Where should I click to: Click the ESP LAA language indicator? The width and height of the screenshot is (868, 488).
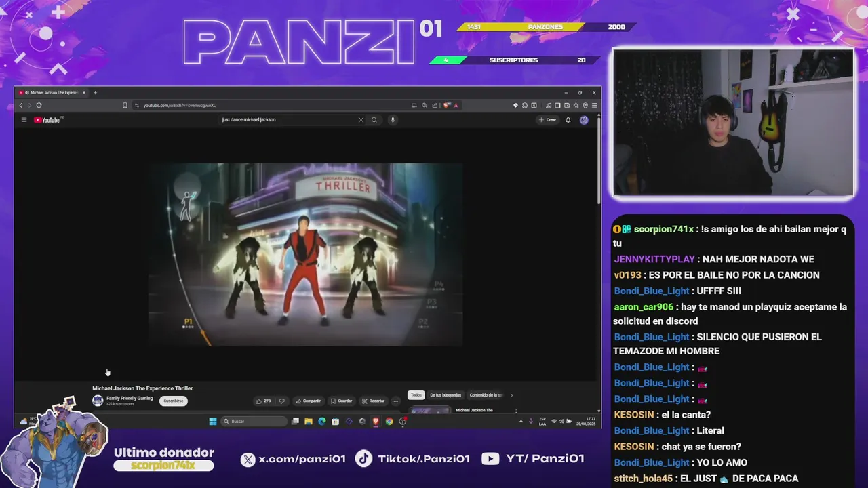pyautogui.click(x=542, y=421)
